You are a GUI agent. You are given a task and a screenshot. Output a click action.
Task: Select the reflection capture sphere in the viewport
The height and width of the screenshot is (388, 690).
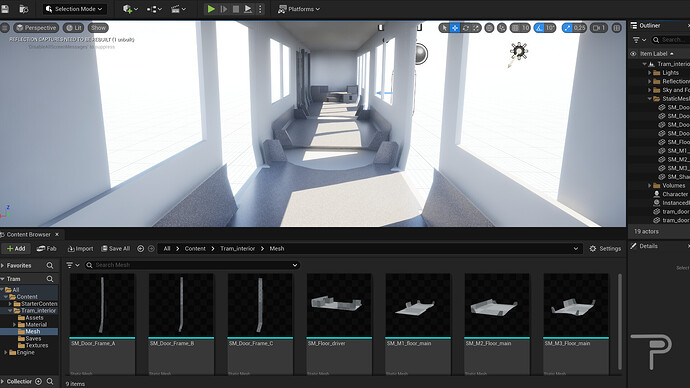[420, 54]
